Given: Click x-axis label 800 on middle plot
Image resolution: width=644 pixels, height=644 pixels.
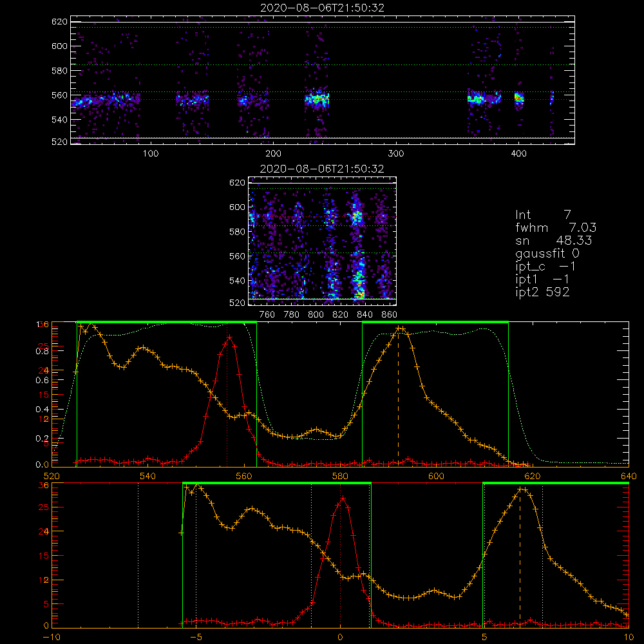Looking at the screenshot, I should coord(316,315).
